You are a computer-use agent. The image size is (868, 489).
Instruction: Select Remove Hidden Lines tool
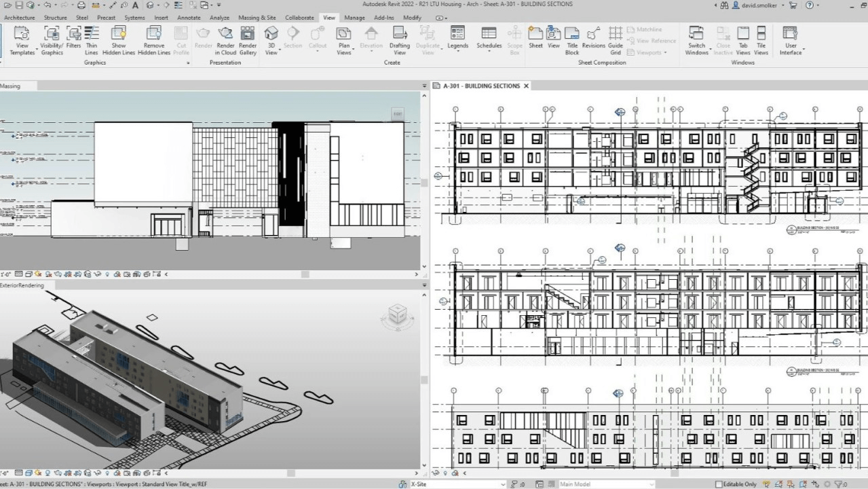(154, 40)
